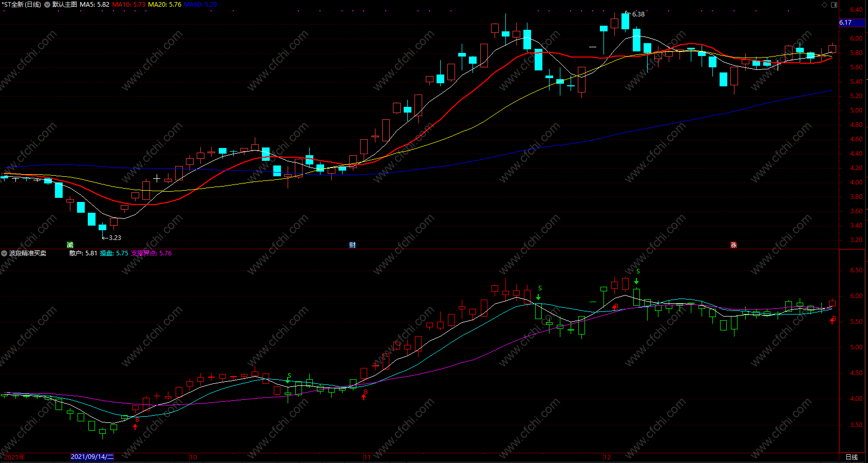The width and height of the screenshot is (868, 463).
Task: Click the MA60: 5.29 value
Action: click(200, 5)
